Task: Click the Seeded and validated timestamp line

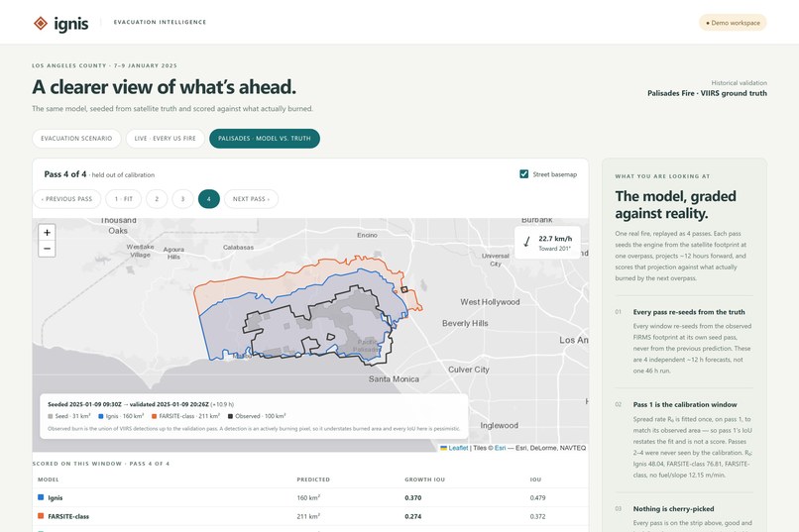Action: (x=141, y=404)
